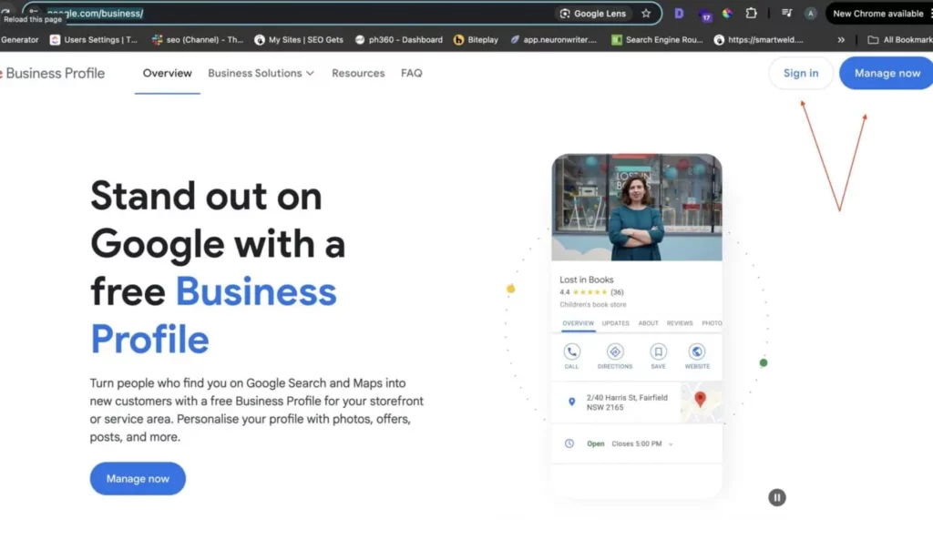Click the map thumbnail with red pin
This screenshot has height=560, width=933.
tap(701, 402)
